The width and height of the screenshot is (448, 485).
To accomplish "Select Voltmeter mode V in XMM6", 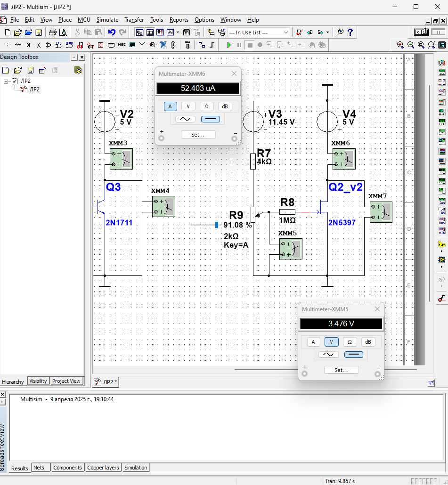I will point(188,106).
